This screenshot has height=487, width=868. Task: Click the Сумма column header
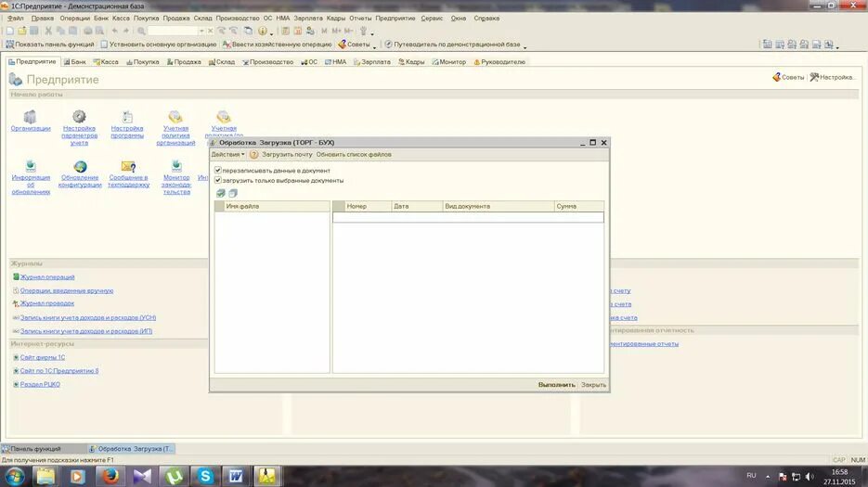point(578,207)
